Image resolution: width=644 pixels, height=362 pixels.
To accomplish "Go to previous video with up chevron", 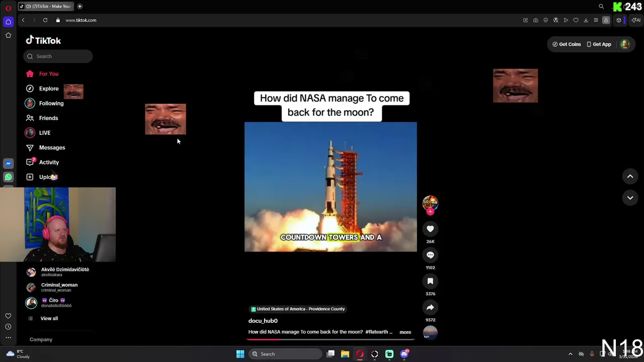I will click(x=630, y=176).
